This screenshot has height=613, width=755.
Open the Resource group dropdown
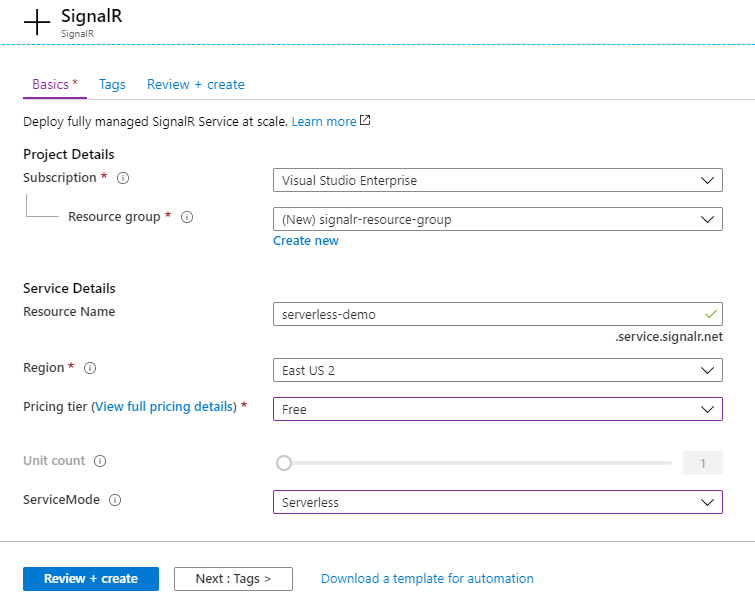(498, 219)
